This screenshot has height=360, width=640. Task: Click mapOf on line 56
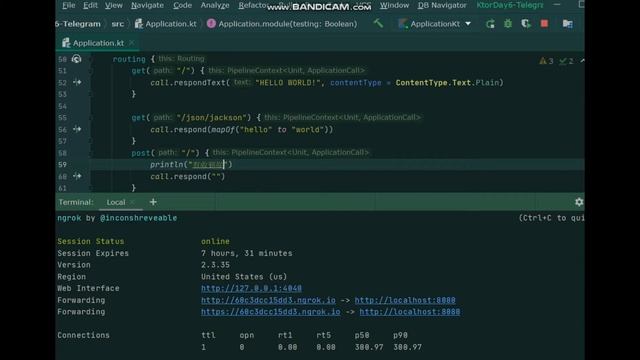(x=223, y=129)
